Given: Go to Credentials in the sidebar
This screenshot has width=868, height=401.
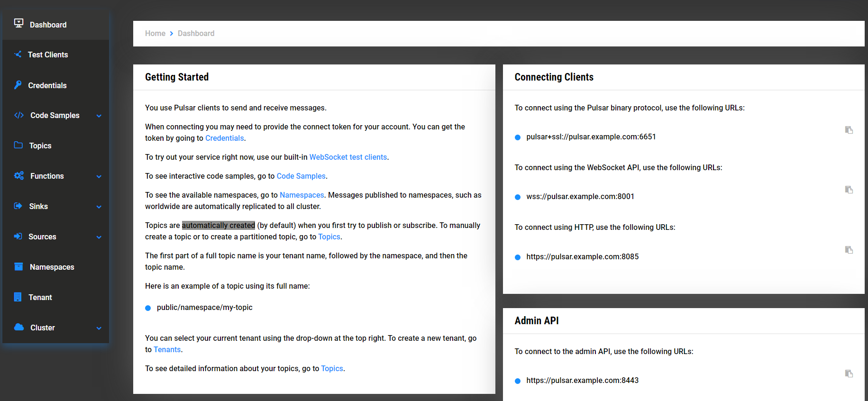Looking at the screenshot, I should (x=56, y=85).
